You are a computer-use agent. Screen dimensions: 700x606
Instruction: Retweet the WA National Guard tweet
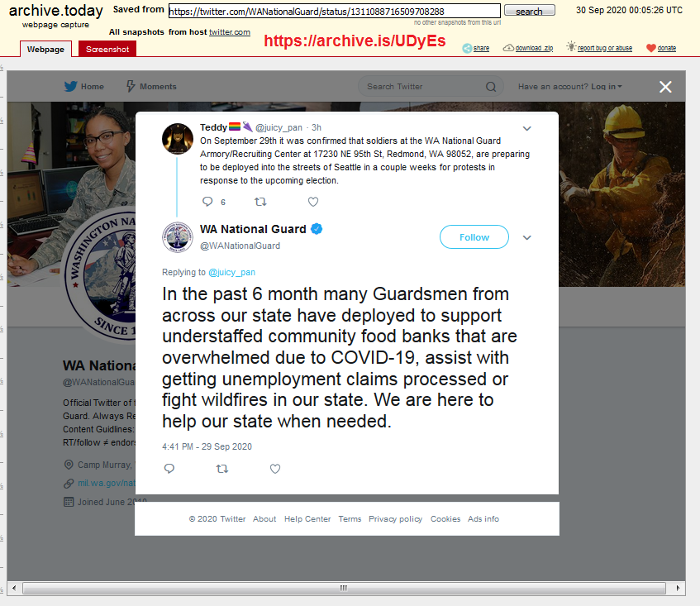coord(221,469)
